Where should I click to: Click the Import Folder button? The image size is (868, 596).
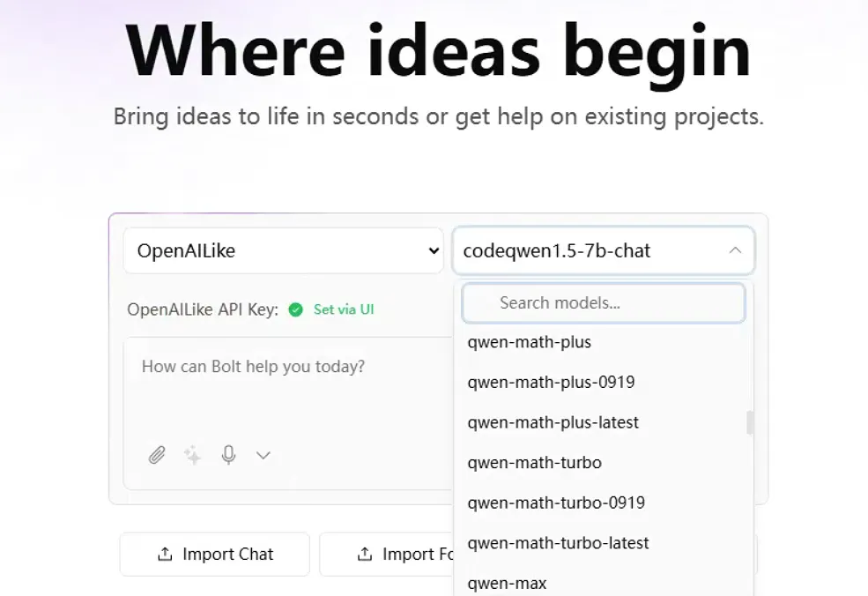tap(388, 554)
